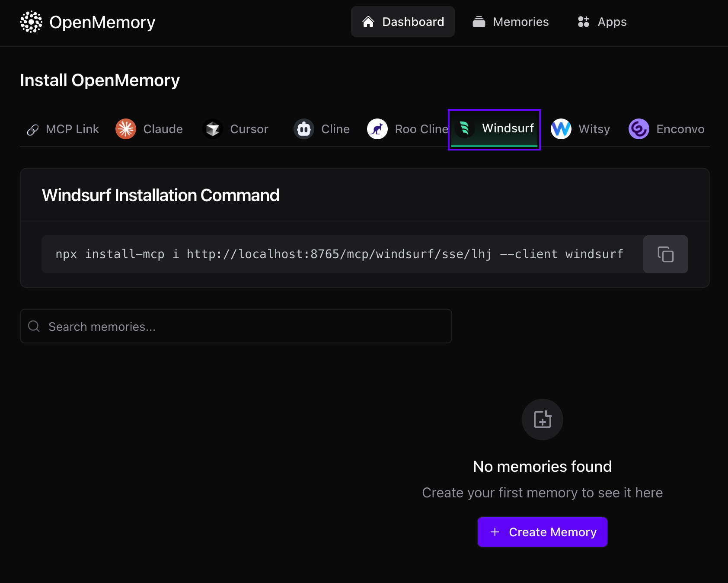Click the No memories found text
The height and width of the screenshot is (583, 728).
(x=543, y=467)
